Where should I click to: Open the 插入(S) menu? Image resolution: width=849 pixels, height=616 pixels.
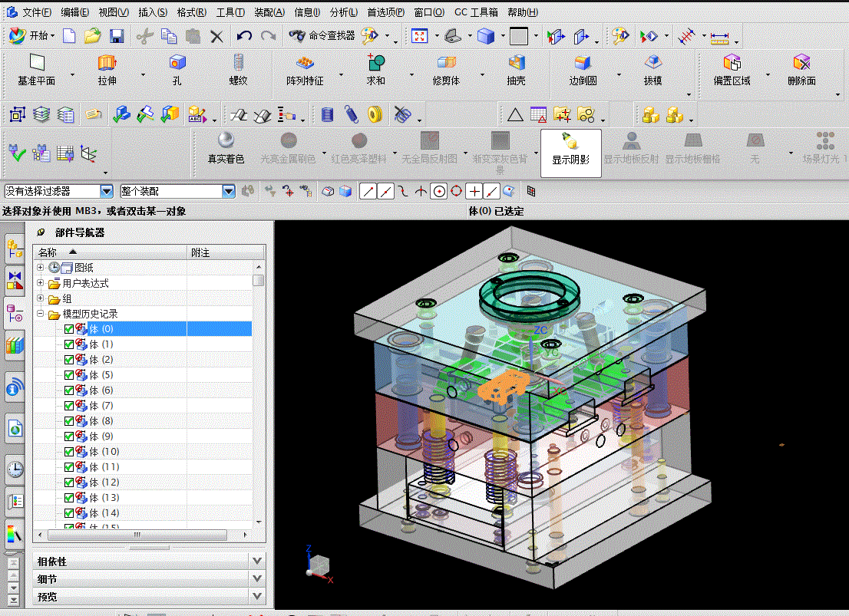click(153, 12)
